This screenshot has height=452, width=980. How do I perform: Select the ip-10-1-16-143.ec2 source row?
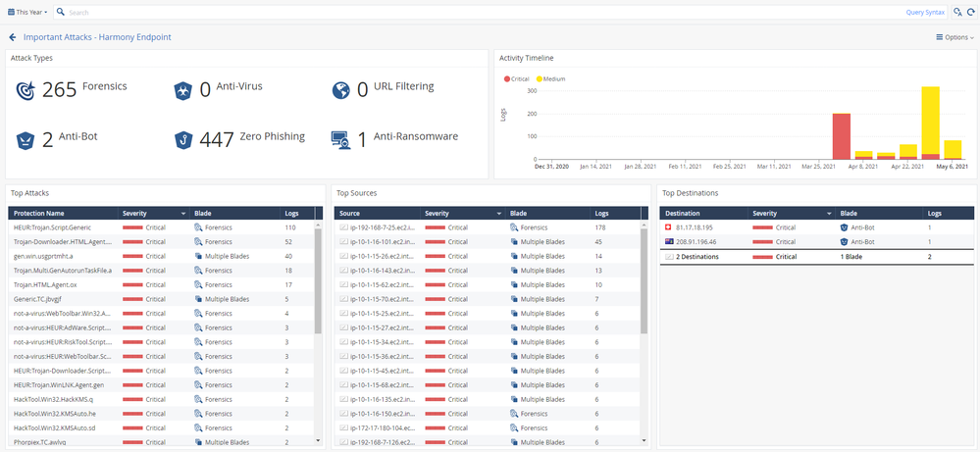pyautogui.click(x=488, y=271)
